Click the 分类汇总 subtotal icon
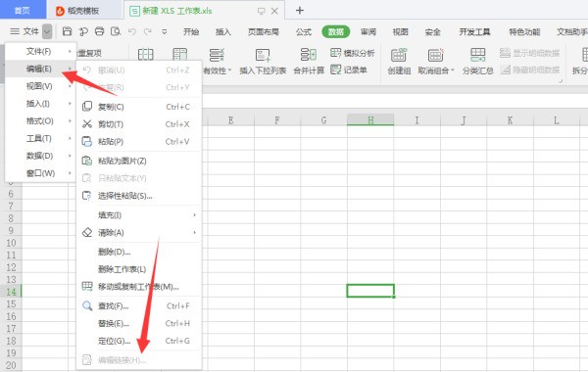The height and width of the screenshot is (372, 588). (478, 55)
